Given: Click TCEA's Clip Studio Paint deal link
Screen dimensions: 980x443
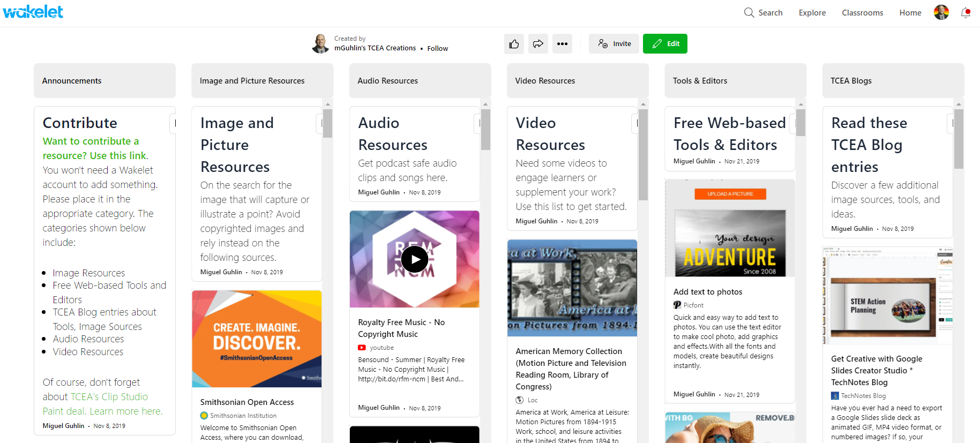Looking at the screenshot, I should [x=102, y=404].
